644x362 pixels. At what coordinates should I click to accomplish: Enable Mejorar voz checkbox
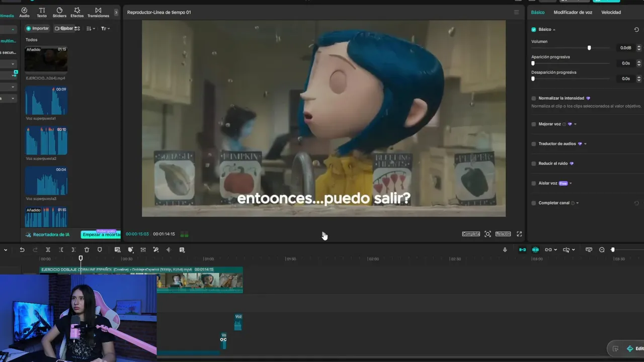pyautogui.click(x=534, y=124)
